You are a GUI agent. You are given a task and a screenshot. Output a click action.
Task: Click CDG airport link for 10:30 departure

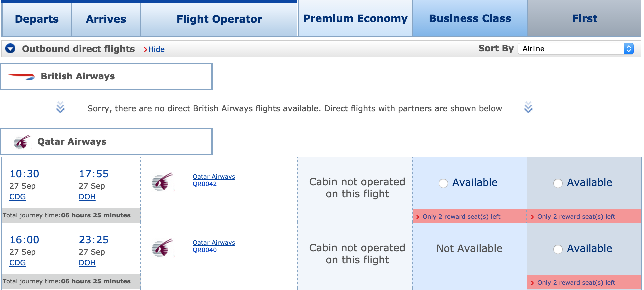[x=18, y=197]
